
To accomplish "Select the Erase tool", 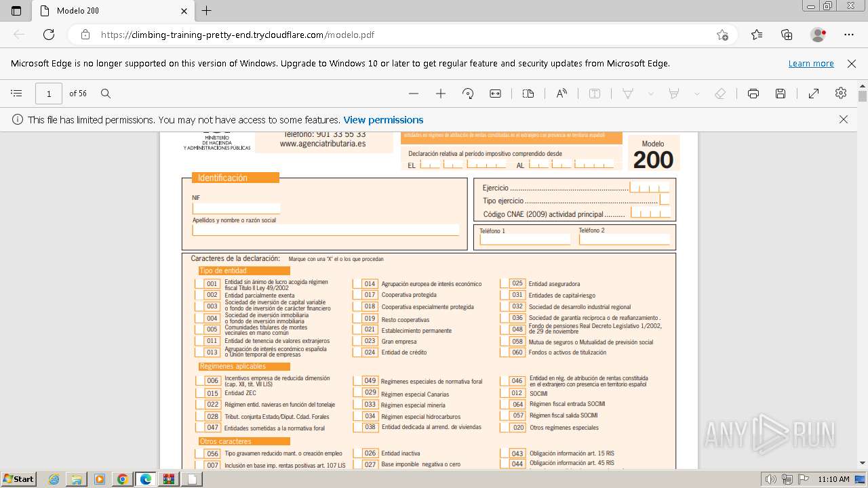I will 721,94.
